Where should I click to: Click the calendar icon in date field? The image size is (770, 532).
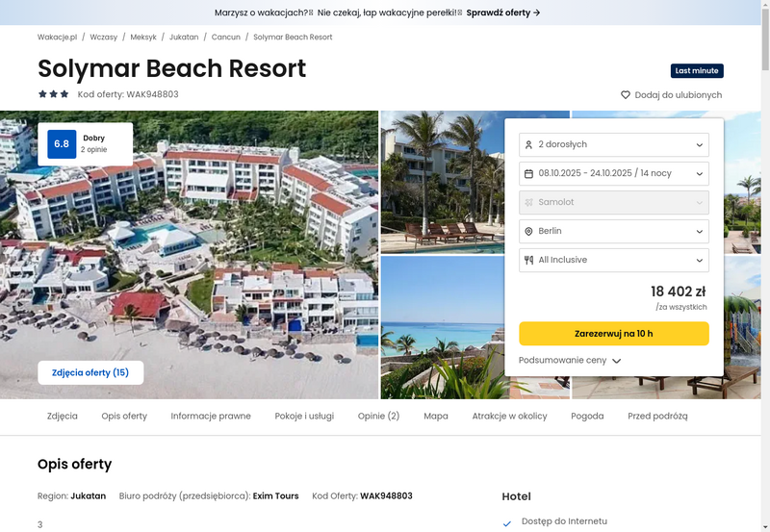[x=528, y=174]
